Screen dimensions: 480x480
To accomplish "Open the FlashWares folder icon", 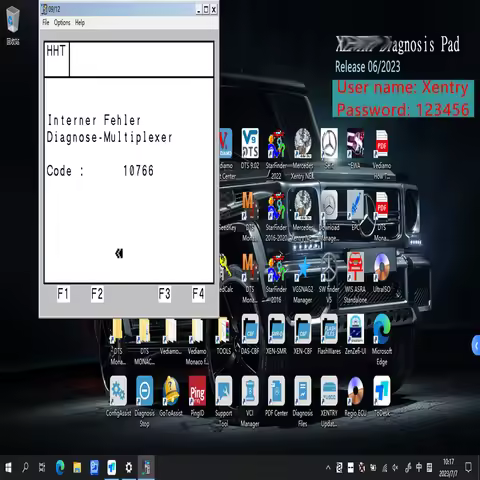I will (x=329, y=335).
